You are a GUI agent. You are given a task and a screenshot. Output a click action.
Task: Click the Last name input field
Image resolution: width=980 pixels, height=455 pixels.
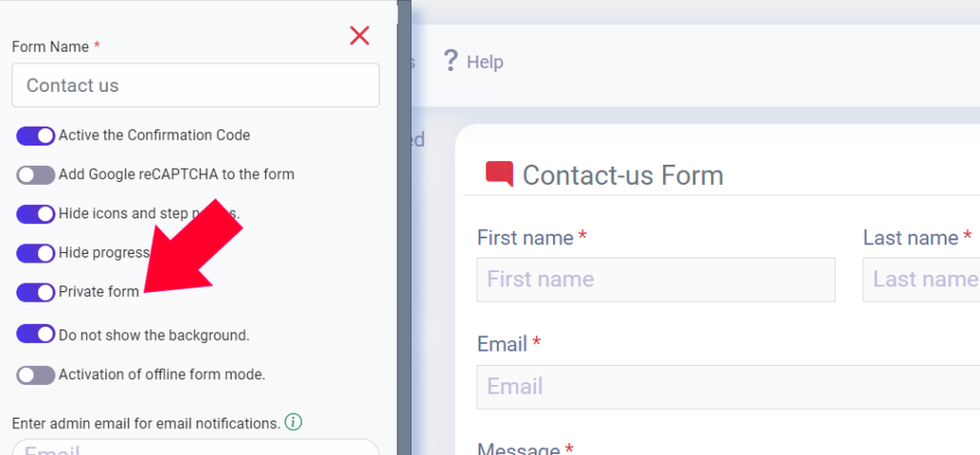pos(922,279)
